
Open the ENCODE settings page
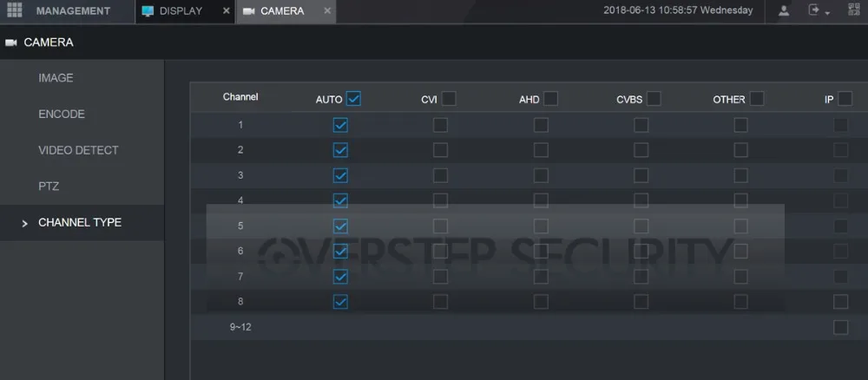click(x=82, y=114)
